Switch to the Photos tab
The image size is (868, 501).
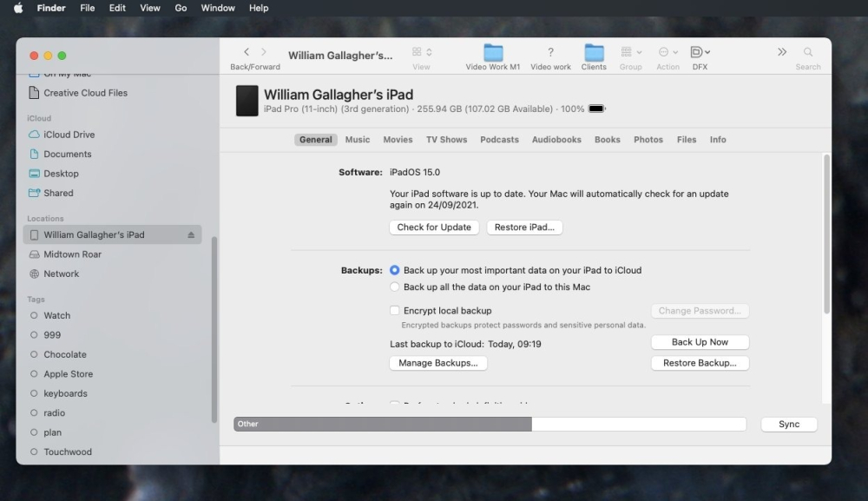pos(648,140)
